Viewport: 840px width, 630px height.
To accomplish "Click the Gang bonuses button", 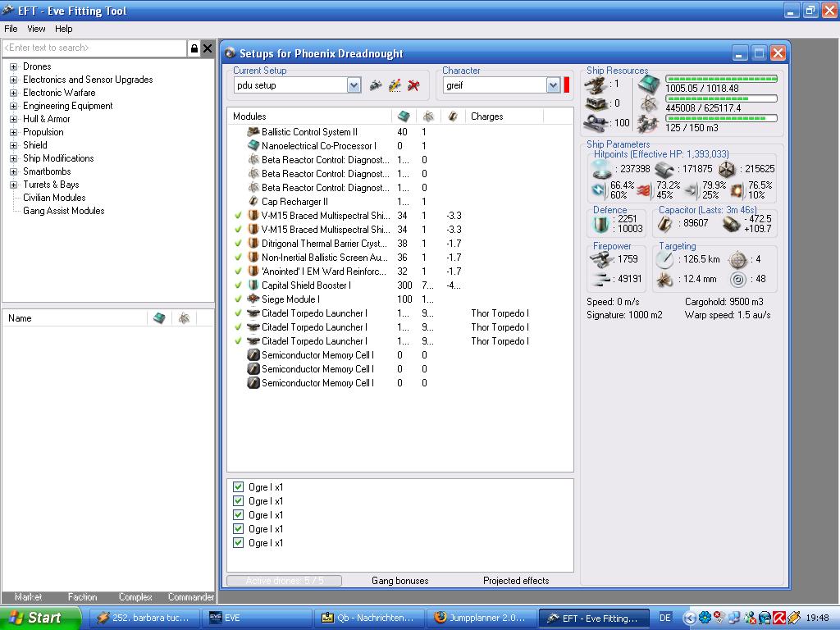I will 400,581.
